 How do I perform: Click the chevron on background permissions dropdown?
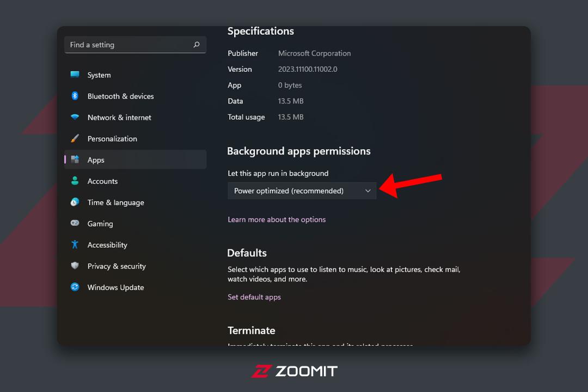click(x=368, y=191)
